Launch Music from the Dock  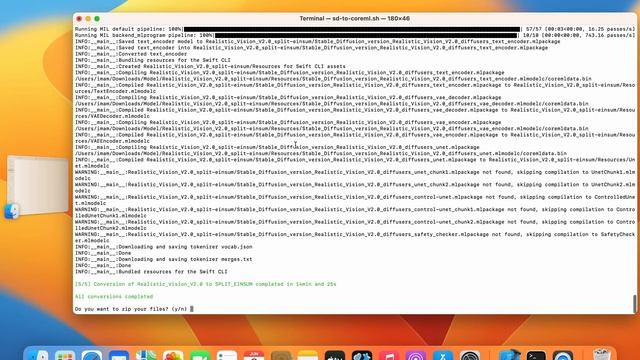(x=389, y=356)
